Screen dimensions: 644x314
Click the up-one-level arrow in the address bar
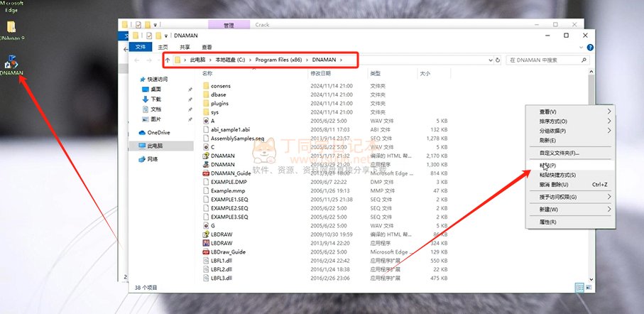tap(168, 60)
